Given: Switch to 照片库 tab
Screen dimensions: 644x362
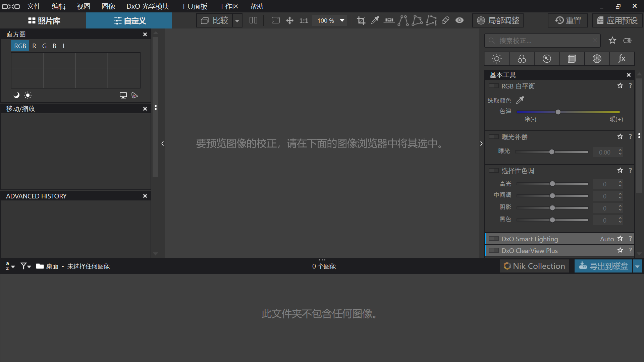Looking at the screenshot, I should point(44,21).
